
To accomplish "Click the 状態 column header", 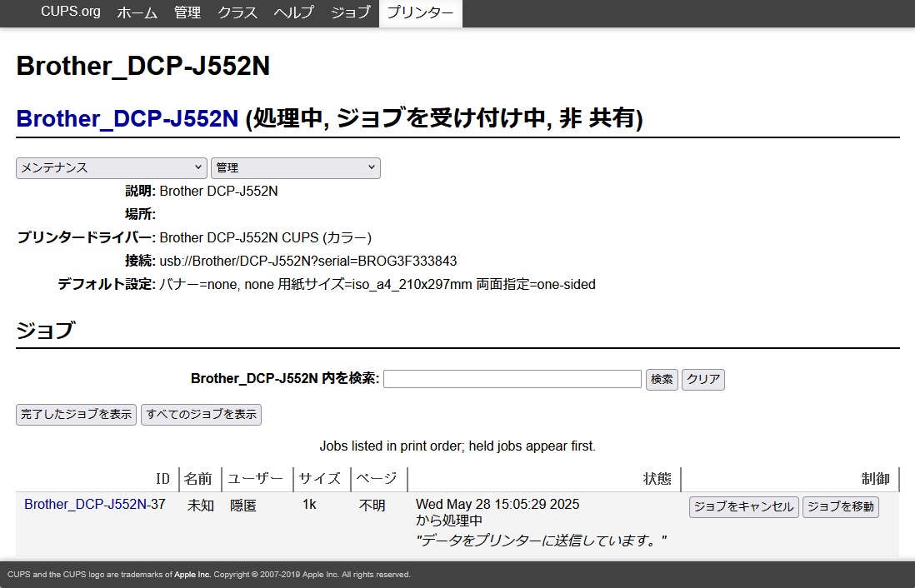I will [x=657, y=479].
